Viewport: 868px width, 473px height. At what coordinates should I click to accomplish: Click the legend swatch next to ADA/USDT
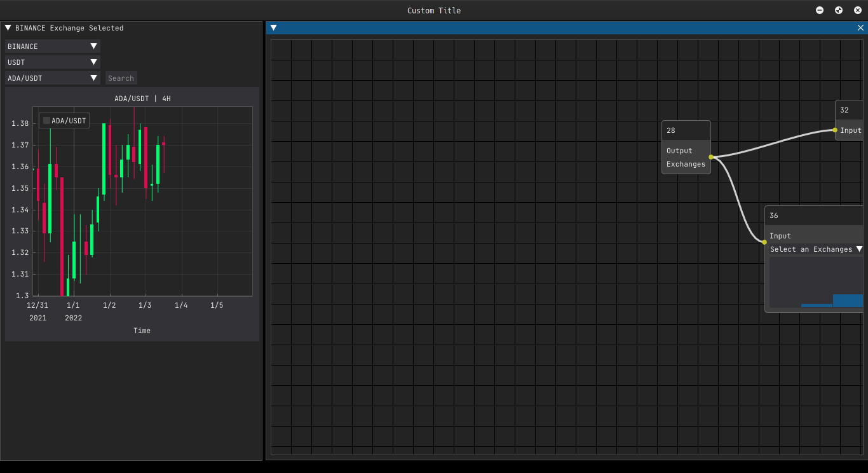pyautogui.click(x=45, y=120)
